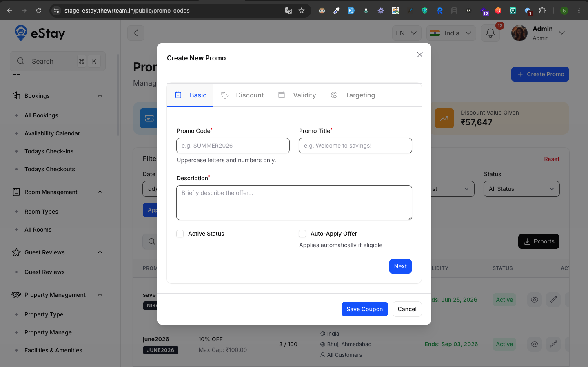Close the Create New Promo dialog
The width and height of the screenshot is (588, 367).
[x=419, y=55]
